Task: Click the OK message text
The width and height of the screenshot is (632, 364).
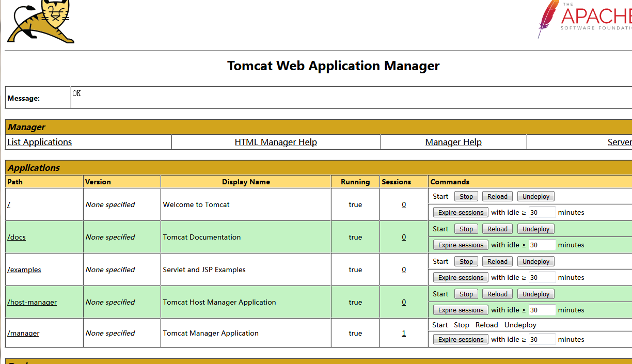Action: pos(76,93)
